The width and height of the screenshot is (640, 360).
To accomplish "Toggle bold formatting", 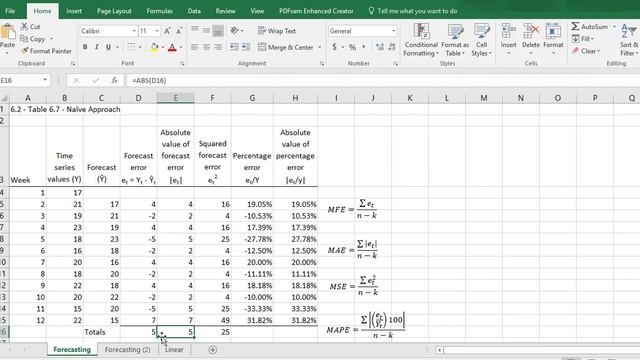I will click(x=85, y=47).
